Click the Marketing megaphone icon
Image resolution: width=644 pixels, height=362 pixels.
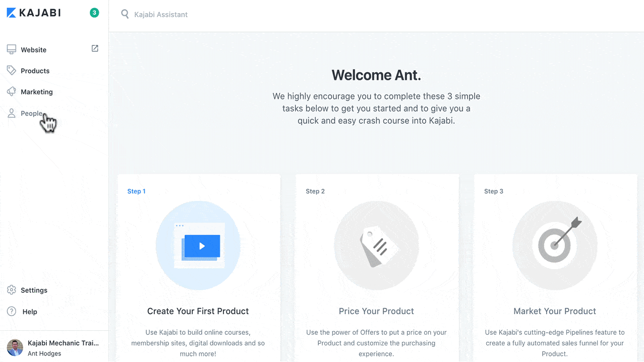pyautogui.click(x=12, y=91)
